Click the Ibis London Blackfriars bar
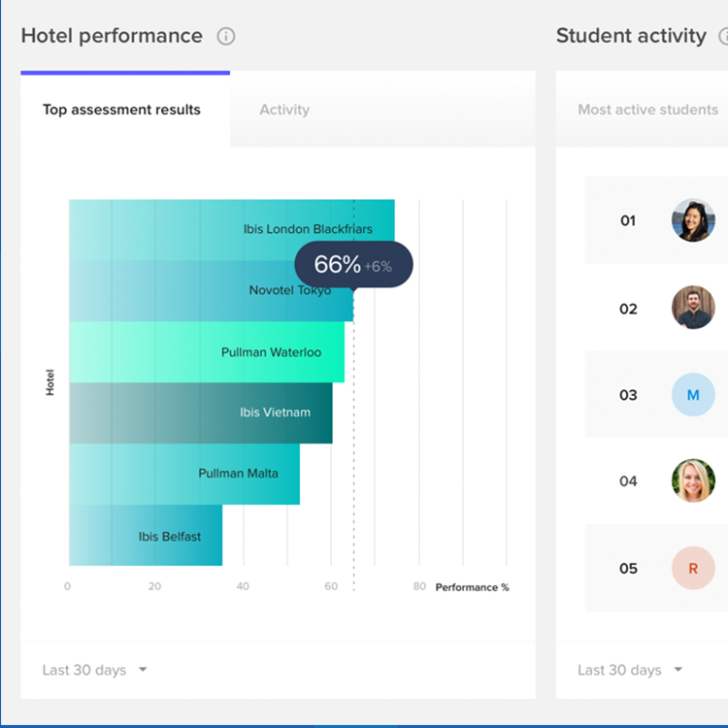 pos(232,230)
